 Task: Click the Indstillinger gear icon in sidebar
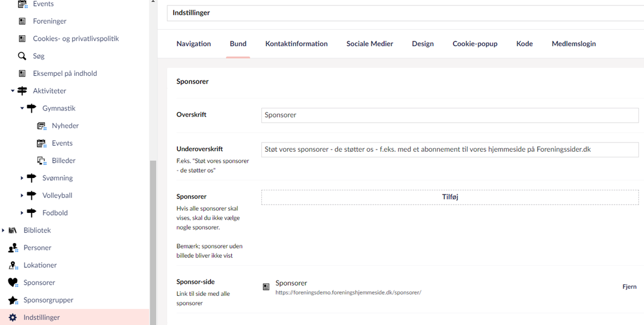[x=13, y=317]
